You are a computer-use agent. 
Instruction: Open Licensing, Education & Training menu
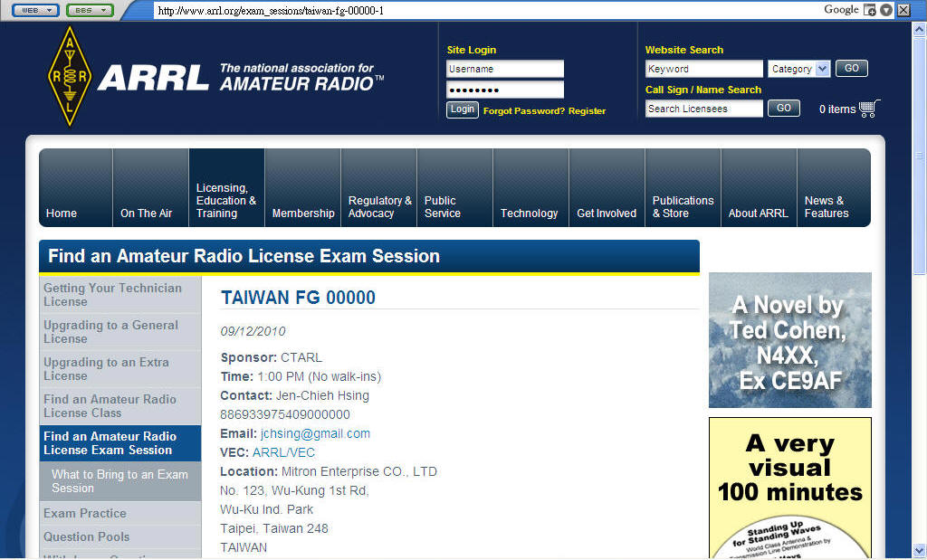pos(226,188)
